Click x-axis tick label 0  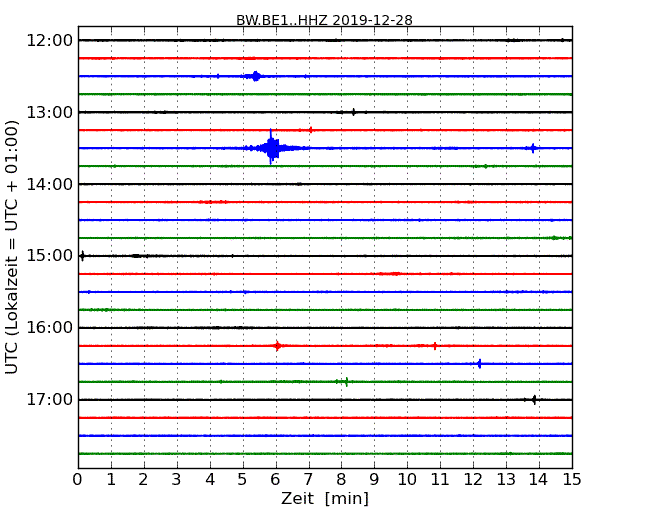(78, 479)
